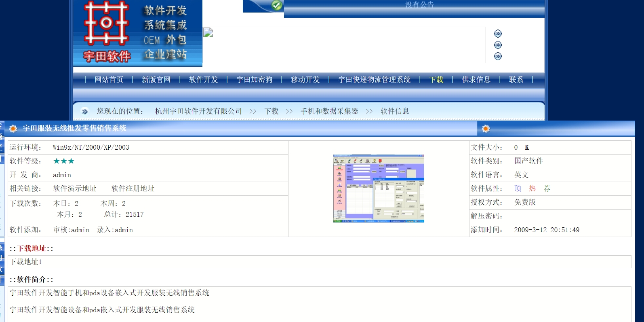Click the 杭州宇田软件开发有限公司 breadcrumb link
Viewport: 644px width, 322px height.
pos(198,111)
